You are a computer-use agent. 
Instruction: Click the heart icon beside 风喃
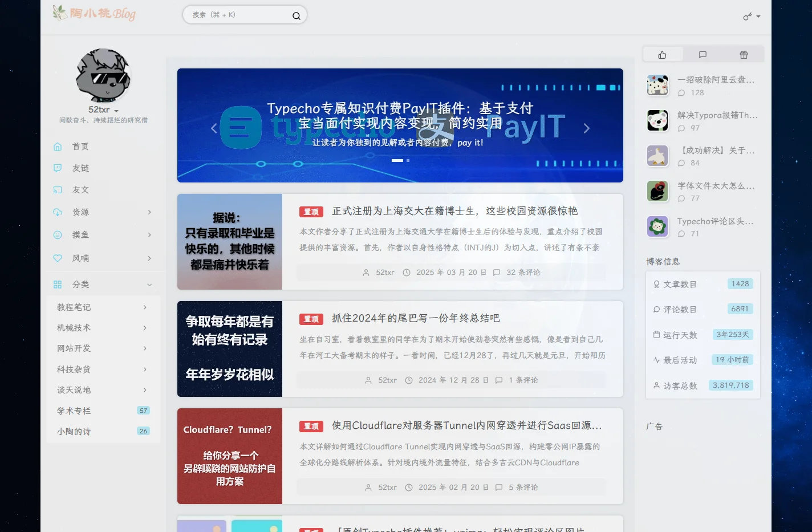pos(58,258)
